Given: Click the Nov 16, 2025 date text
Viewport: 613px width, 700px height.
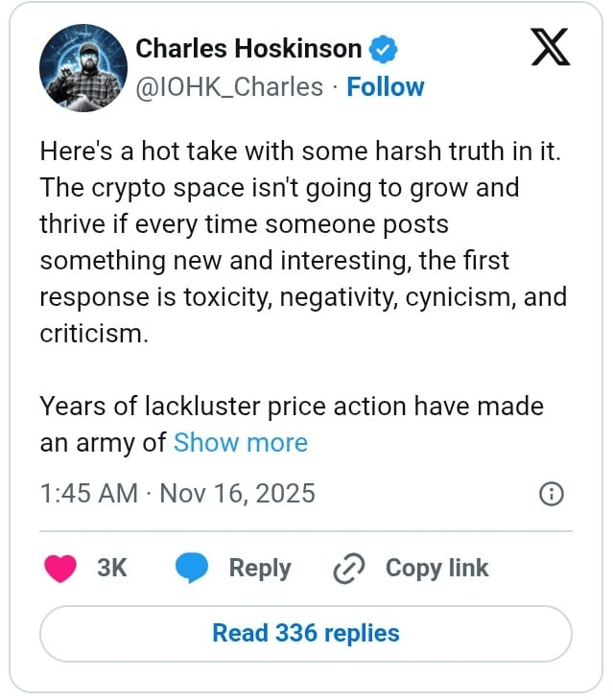Looking at the screenshot, I should [x=237, y=493].
